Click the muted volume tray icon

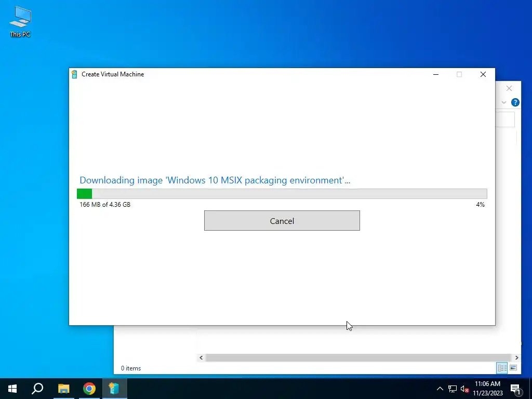click(x=464, y=389)
